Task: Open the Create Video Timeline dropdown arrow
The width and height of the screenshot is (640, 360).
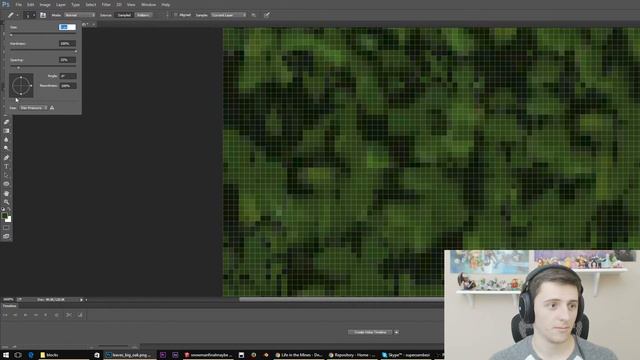Action: [x=396, y=332]
